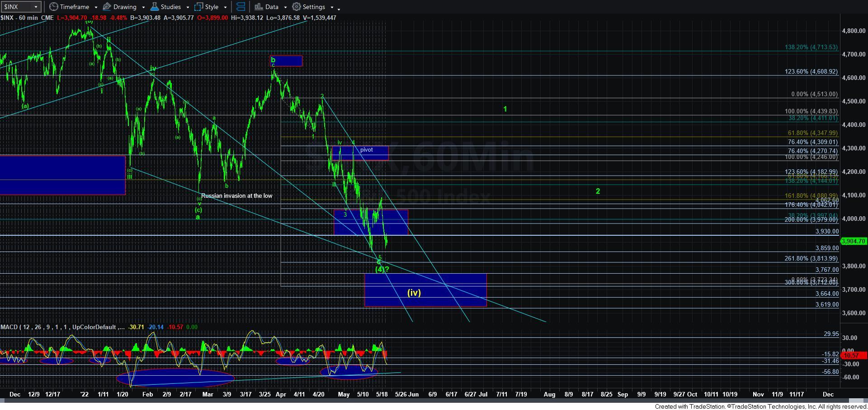Screen dimensions: 868x410
Task: Expand the Settings dropdown arrow
Action: click(332, 7)
